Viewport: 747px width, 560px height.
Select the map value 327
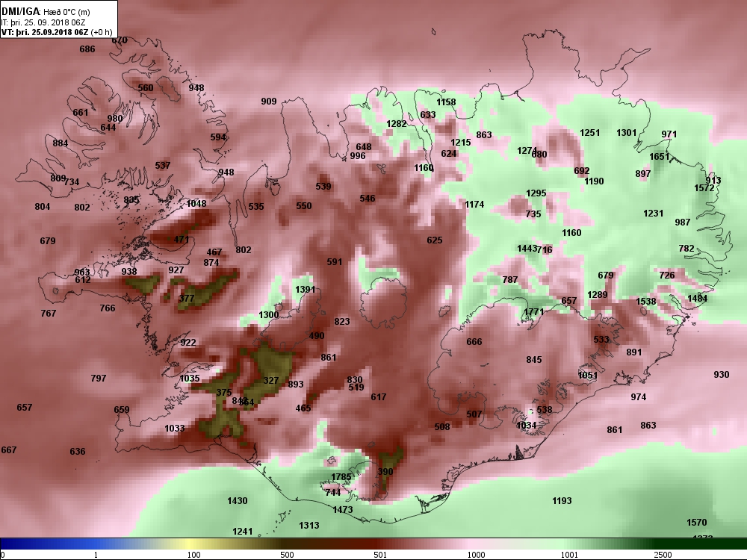271,381
